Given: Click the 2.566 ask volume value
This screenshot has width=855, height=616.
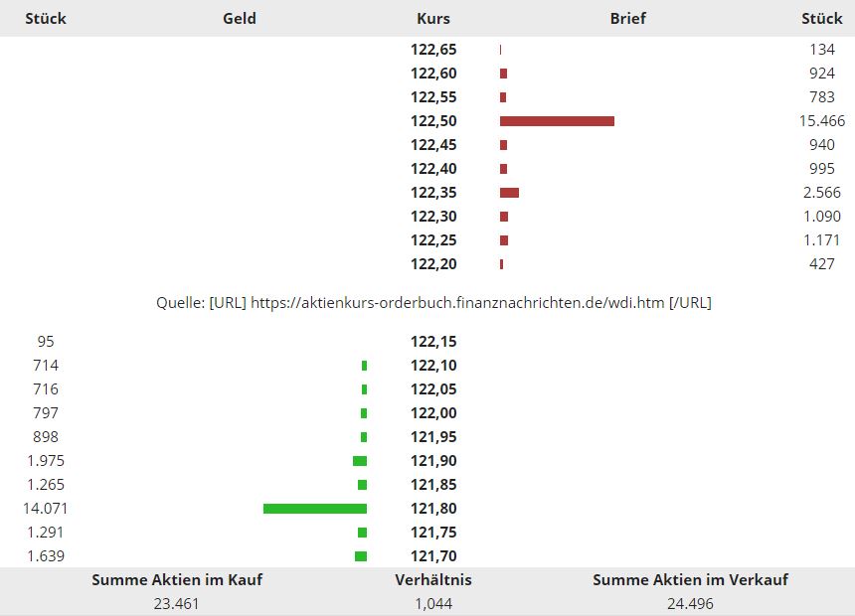Looking at the screenshot, I should (821, 193).
